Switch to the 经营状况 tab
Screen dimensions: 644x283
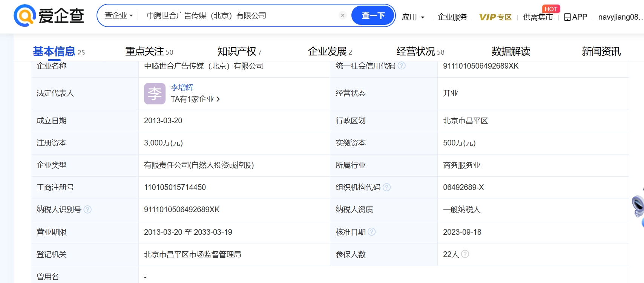click(420, 51)
